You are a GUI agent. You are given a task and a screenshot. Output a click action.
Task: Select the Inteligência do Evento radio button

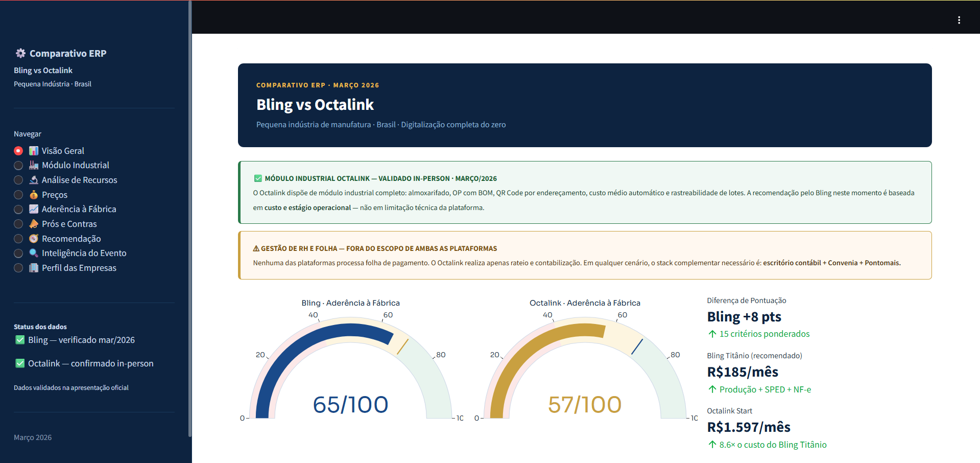click(18, 253)
